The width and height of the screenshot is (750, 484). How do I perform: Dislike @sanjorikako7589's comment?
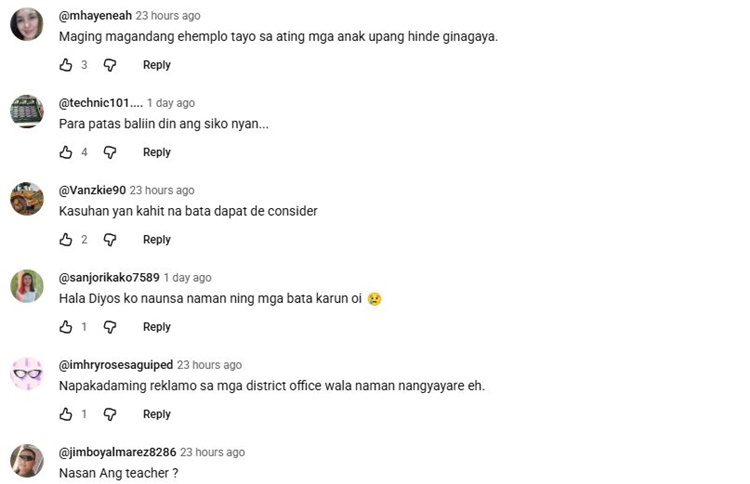pos(110,327)
